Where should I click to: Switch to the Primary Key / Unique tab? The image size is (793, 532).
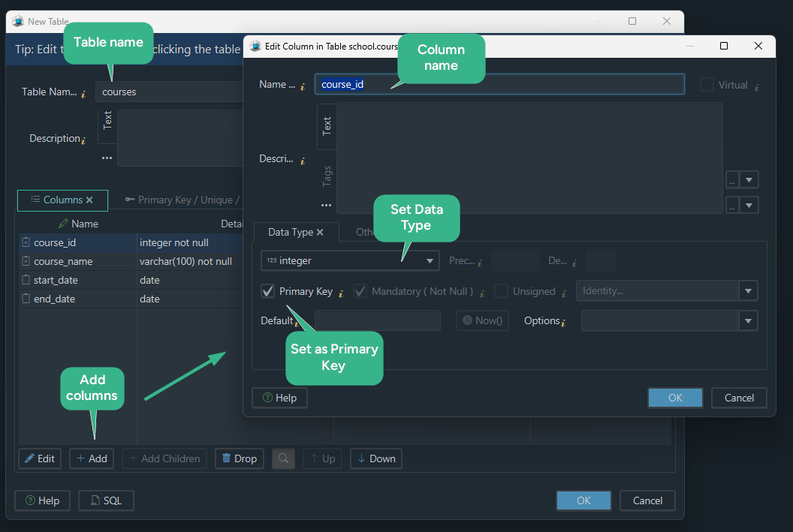[x=182, y=200]
